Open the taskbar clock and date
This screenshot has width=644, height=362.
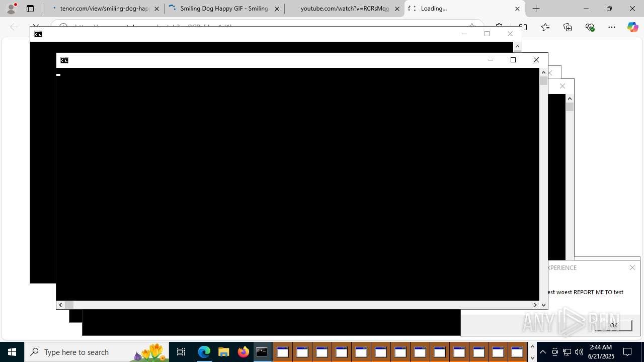coord(601,352)
